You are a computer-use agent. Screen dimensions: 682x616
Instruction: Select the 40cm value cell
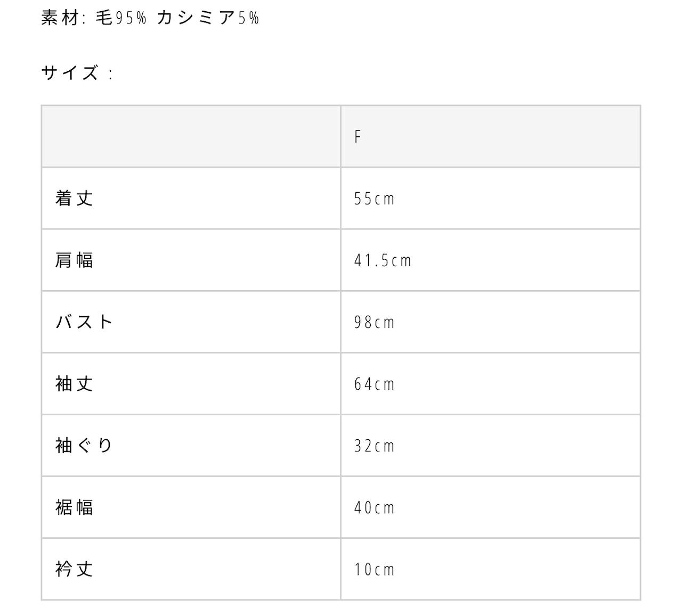(x=374, y=508)
